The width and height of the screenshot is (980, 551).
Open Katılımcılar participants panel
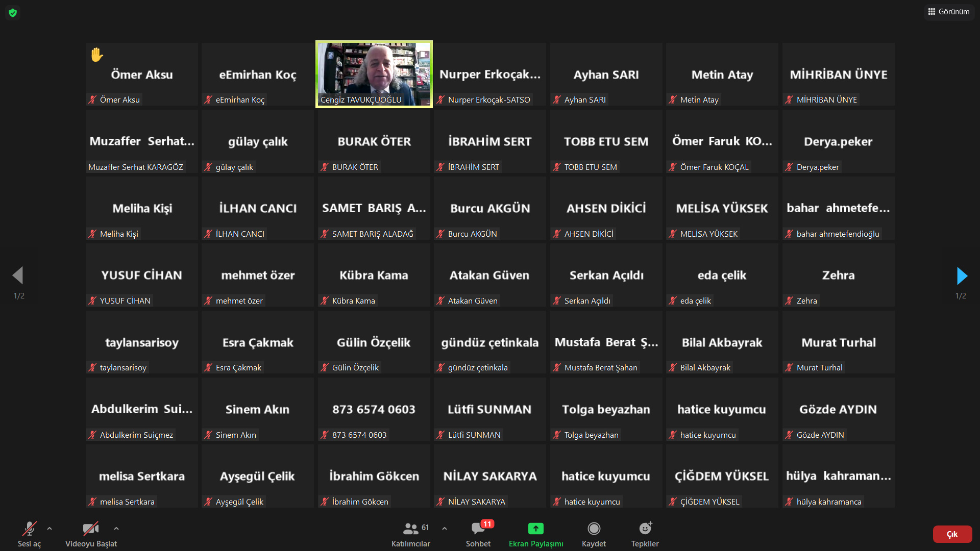click(x=410, y=534)
